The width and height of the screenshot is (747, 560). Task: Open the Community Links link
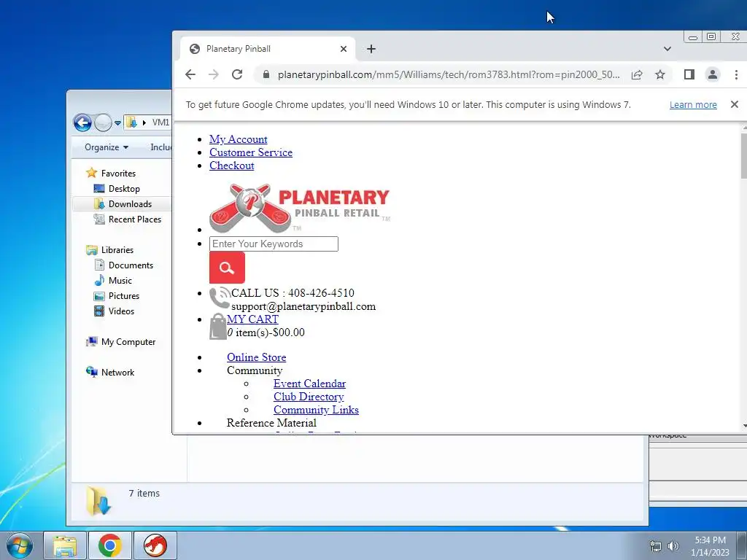(316, 410)
